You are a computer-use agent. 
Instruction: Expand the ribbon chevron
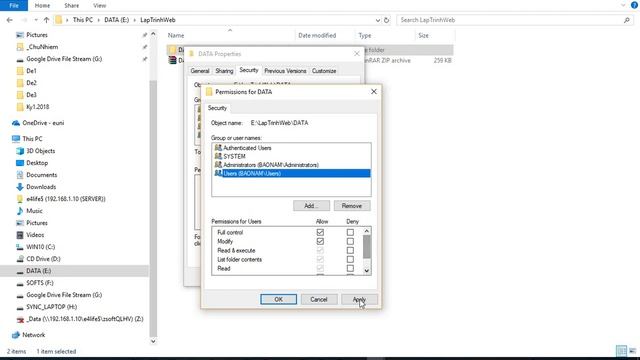[623, 5]
